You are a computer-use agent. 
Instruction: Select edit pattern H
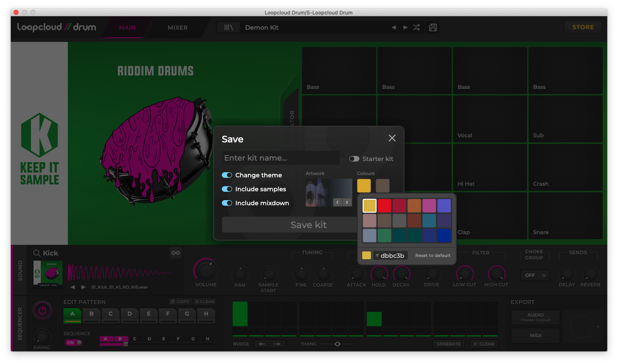pos(206,316)
